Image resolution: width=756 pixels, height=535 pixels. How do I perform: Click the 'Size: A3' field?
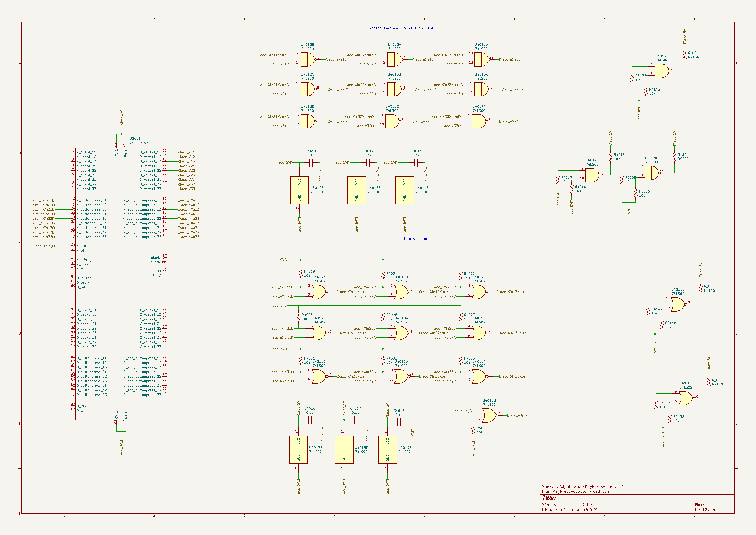[x=550, y=505]
